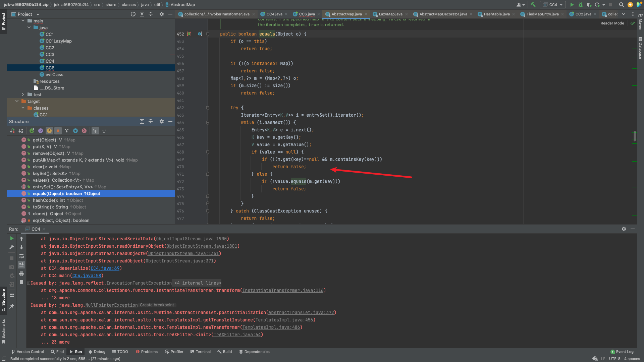Open the code-with-me user dropdown
Image resolution: width=644 pixels, height=362 pixels.
pyautogui.click(x=521, y=5)
